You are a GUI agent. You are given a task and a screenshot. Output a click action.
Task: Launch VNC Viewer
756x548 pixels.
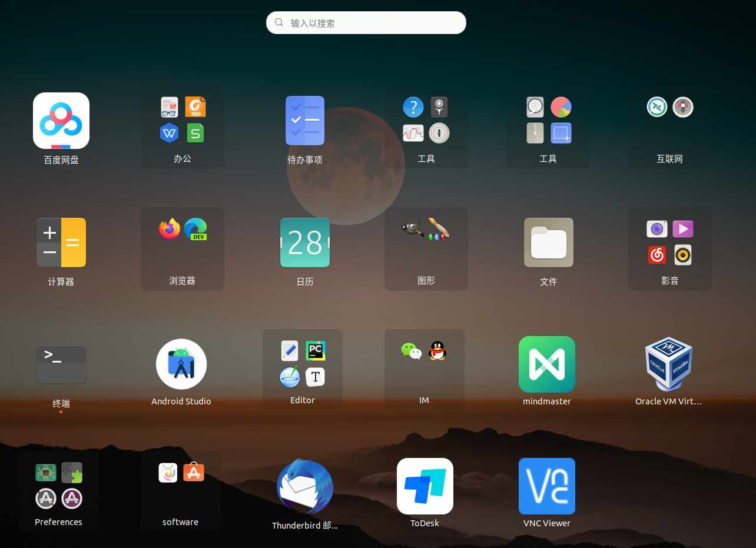tap(547, 486)
